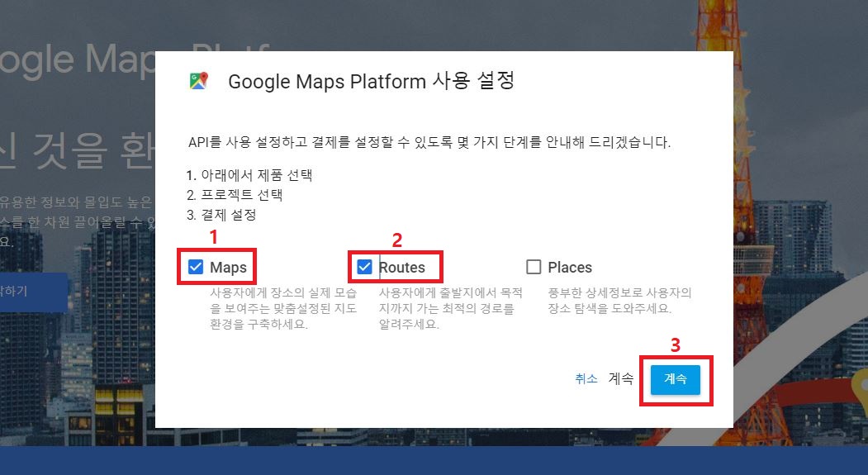
Task: Click the text '1. 아래에서 제품 선택'
Action: coord(249,175)
